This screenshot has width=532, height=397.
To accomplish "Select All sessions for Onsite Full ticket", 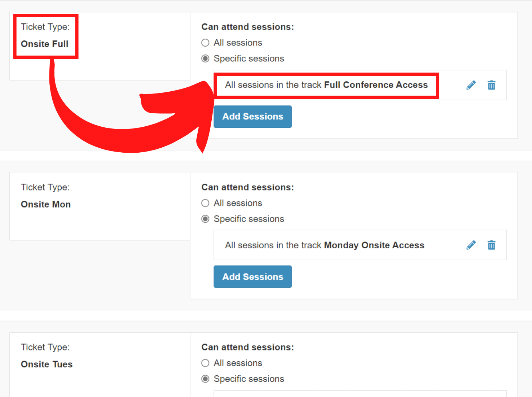I will click(206, 43).
